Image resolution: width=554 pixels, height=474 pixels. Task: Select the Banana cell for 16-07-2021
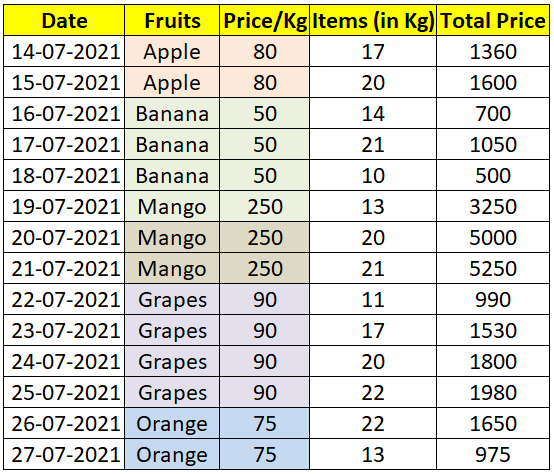172,114
